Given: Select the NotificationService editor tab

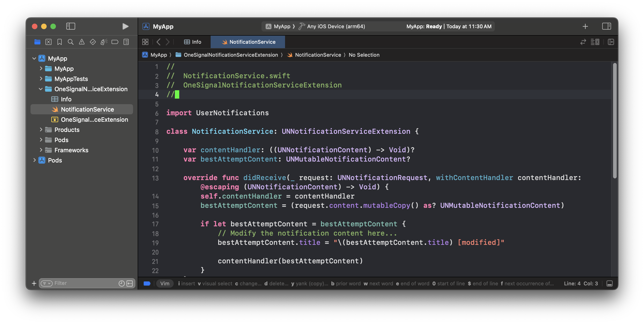Looking at the screenshot, I should [x=248, y=42].
